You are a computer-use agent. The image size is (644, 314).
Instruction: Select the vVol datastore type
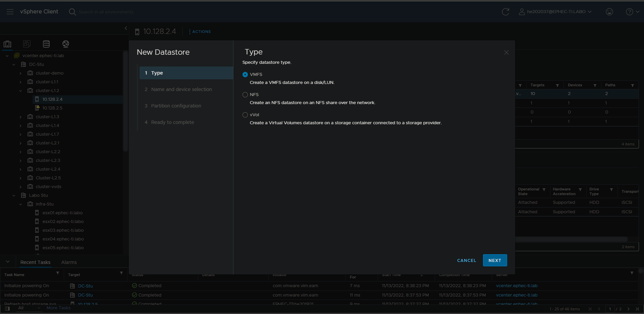tap(245, 115)
